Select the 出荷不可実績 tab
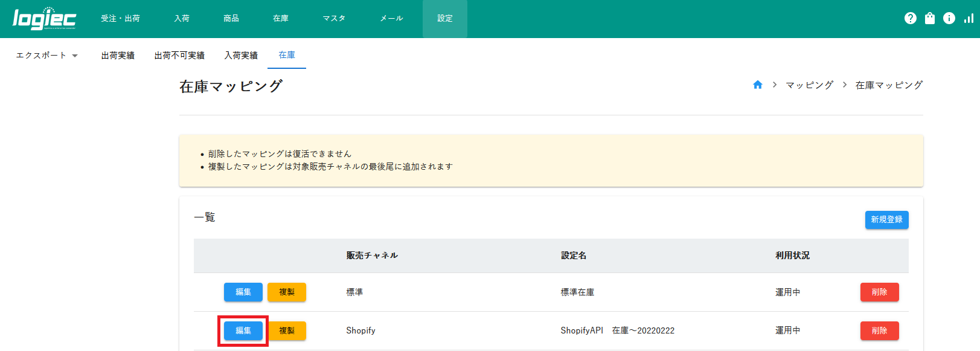Image resolution: width=980 pixels, height=351 pixels. 179,56
